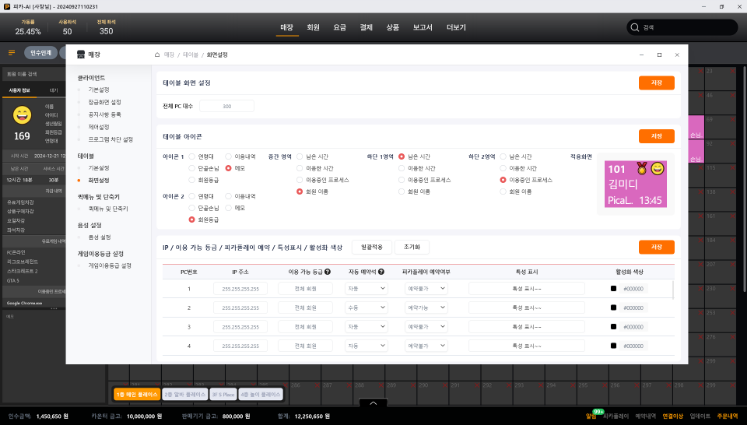Switch to the 1층 메인 플레이스 tab
Viewport: 747px width, 425px height.
click(x=136, y=394)
